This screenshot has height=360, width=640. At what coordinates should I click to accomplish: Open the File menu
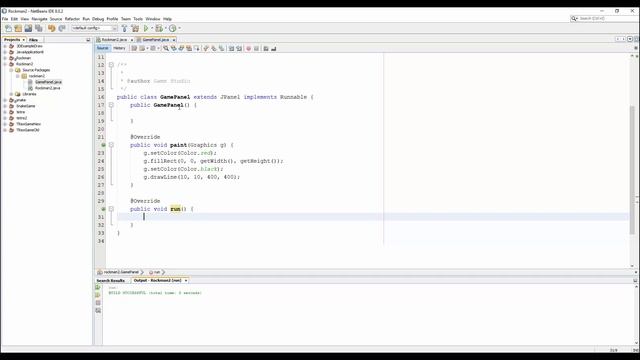pyautogui.click(x=5, y=19)
